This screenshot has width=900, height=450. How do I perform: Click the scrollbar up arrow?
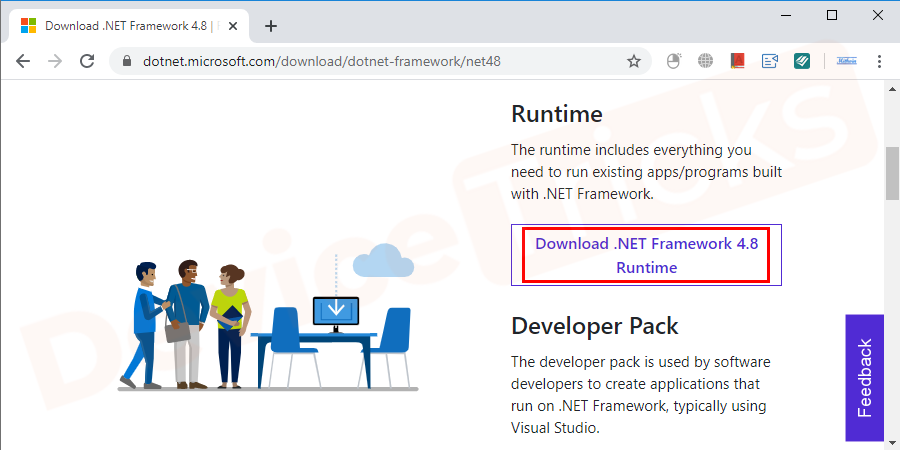pyautogui.click(x=892, y=89)
